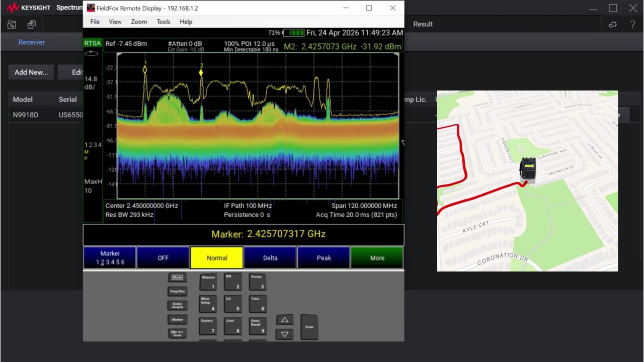This screenshot has width=644, height=362.
Task: Open the More softkey menu
Action: pos(377,258)
